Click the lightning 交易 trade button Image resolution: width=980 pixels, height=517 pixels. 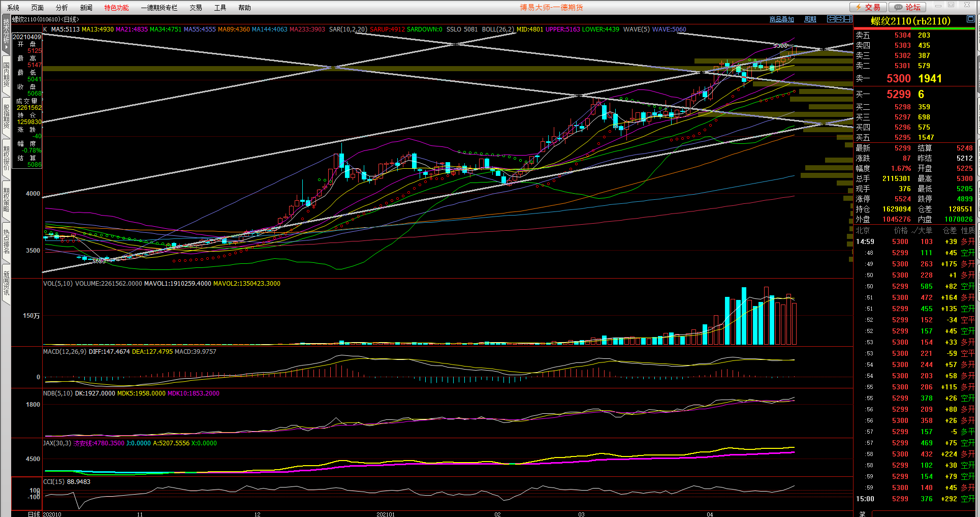coord(868,7)
